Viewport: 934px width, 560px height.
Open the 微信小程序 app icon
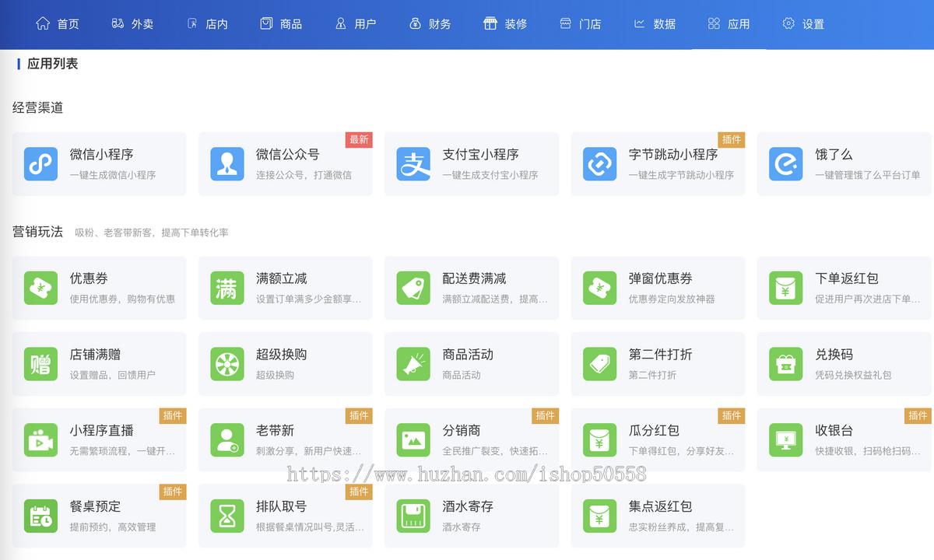tap(40, 164)
